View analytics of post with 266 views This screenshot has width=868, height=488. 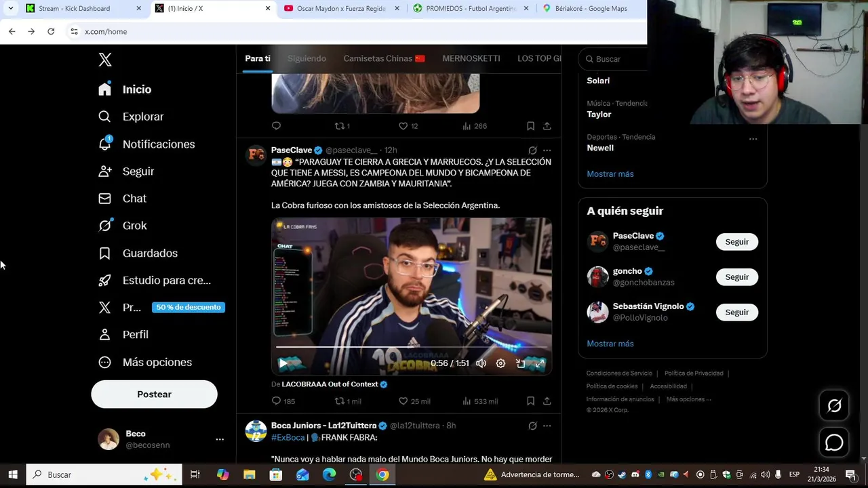click(x=475, y=126)
